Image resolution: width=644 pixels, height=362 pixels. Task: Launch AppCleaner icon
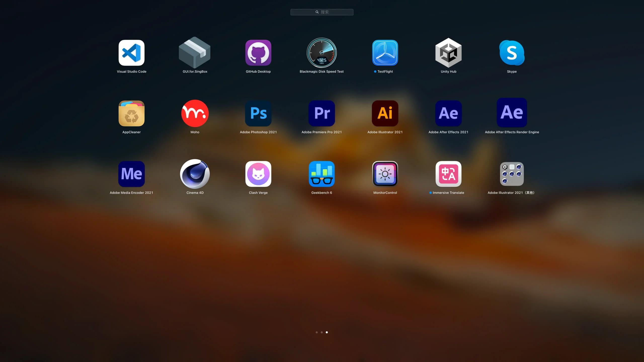(132, 113)
